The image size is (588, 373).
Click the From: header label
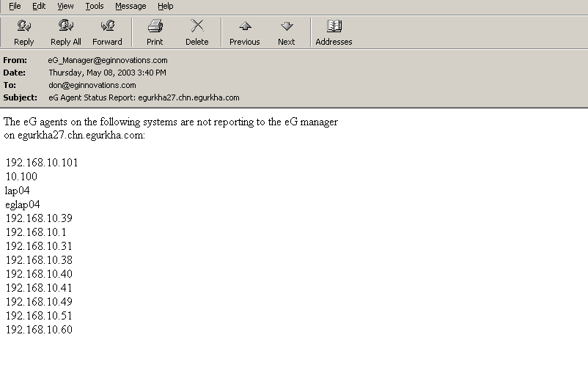tap(15, 60)
